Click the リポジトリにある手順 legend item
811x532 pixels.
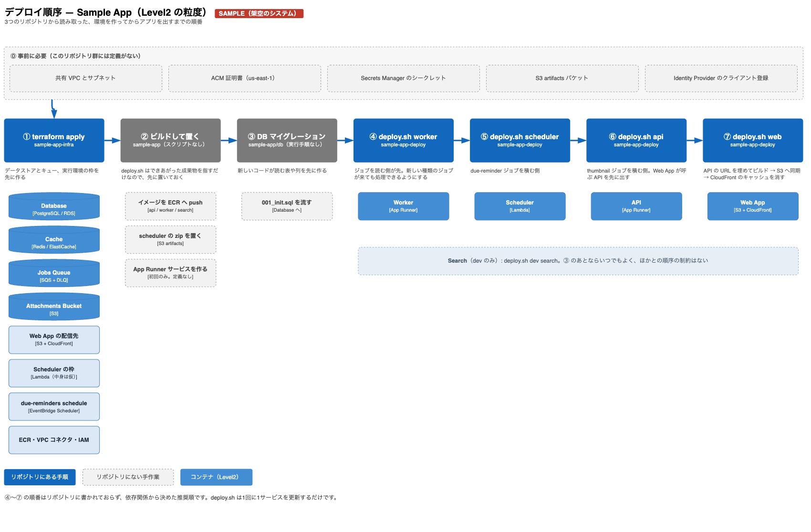[x=40, y=477]
